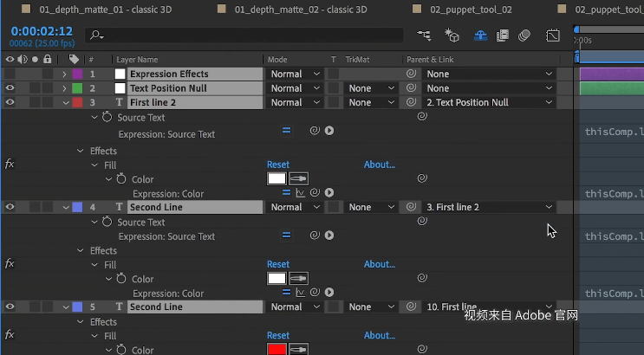Toggle Color stopwatch under layer 4 Fill
The height and width of the screenshot is (355, 644).
point(121,278)
